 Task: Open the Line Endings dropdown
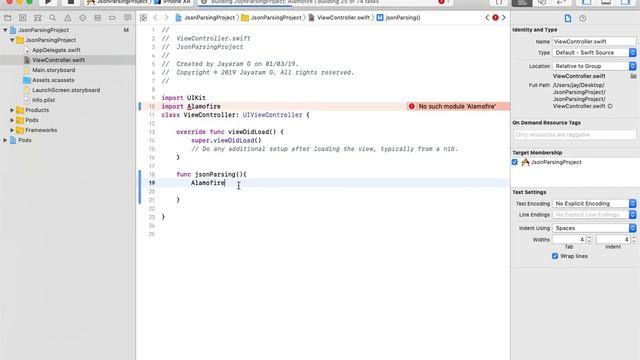coord(594,214)
